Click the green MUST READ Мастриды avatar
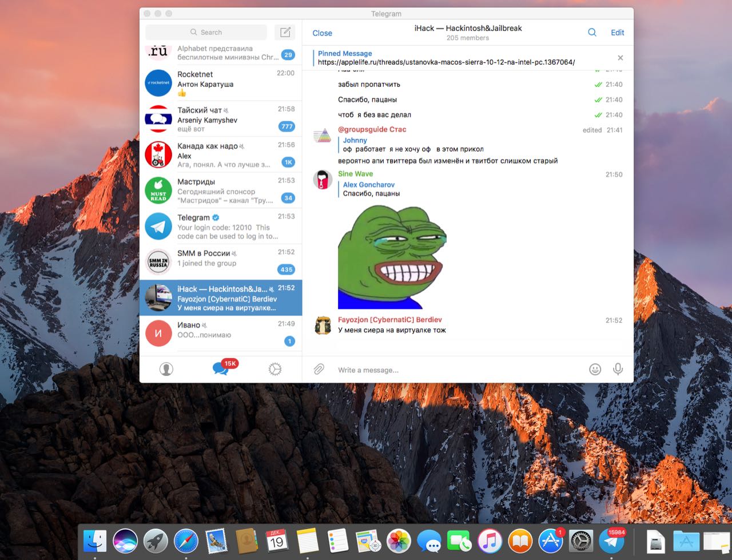This screenshot has width=732, height=560. tap(158, 190)
